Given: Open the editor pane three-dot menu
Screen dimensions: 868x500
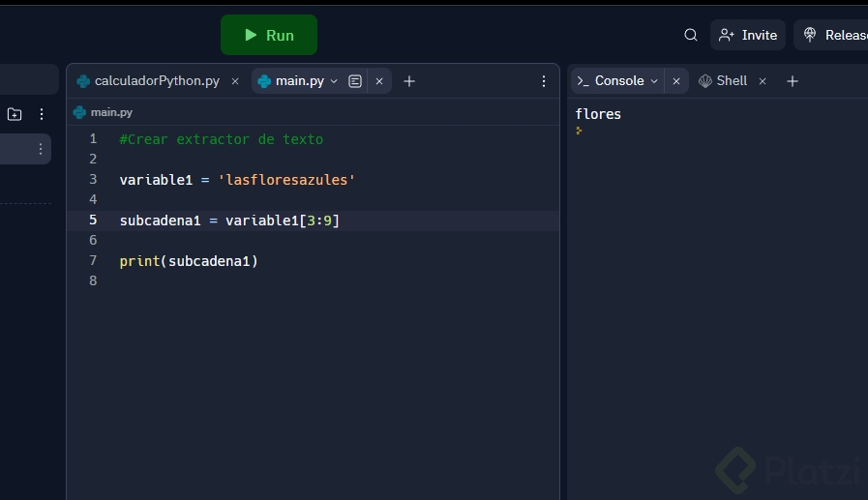Looking at the screenshot, I should (x=544, y=81).
